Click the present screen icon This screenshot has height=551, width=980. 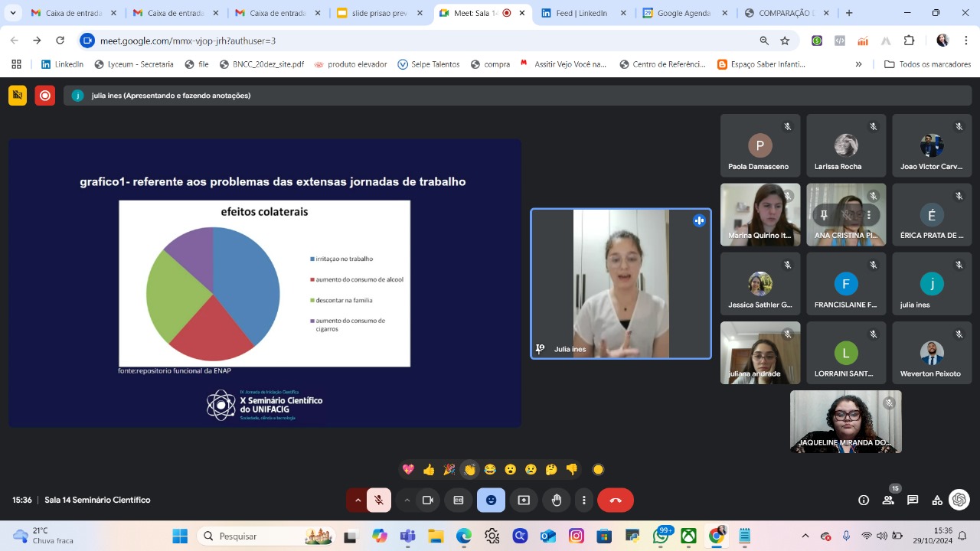coord(524,500)
